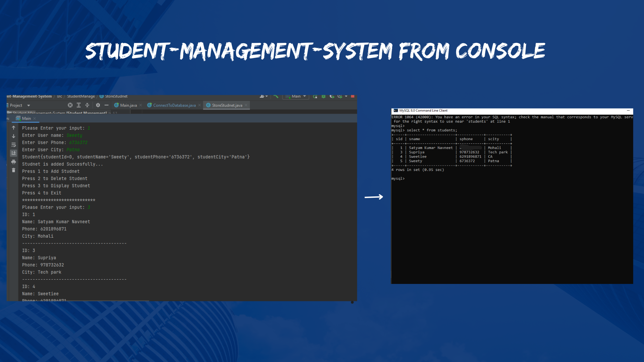Click the 'sphone' column header in MySQL
644x362 pixels.
[466, 139]
